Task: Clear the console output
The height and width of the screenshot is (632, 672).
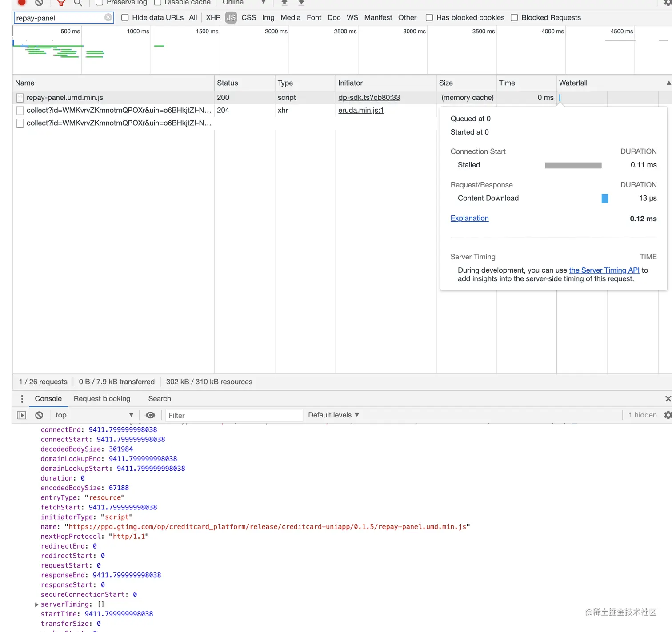Action: click(x=39, y=415)
